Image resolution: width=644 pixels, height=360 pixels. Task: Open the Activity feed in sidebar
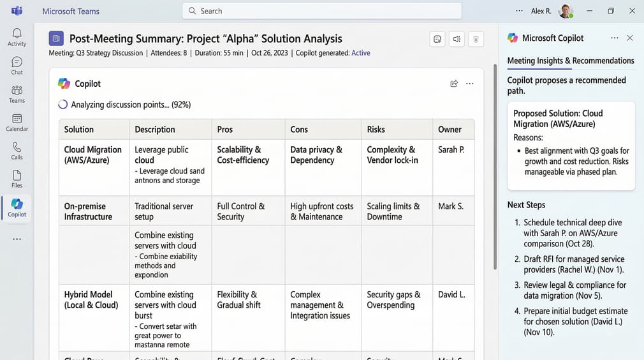pyautogui.click(x=17, y=37)
